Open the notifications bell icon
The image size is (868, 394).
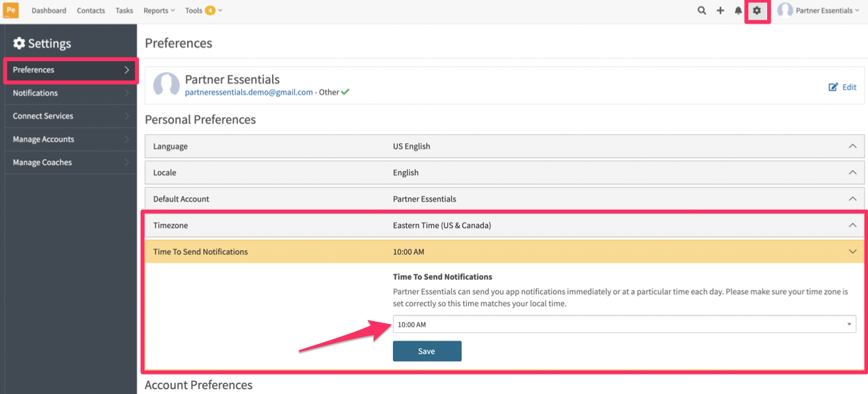[739, 10]
